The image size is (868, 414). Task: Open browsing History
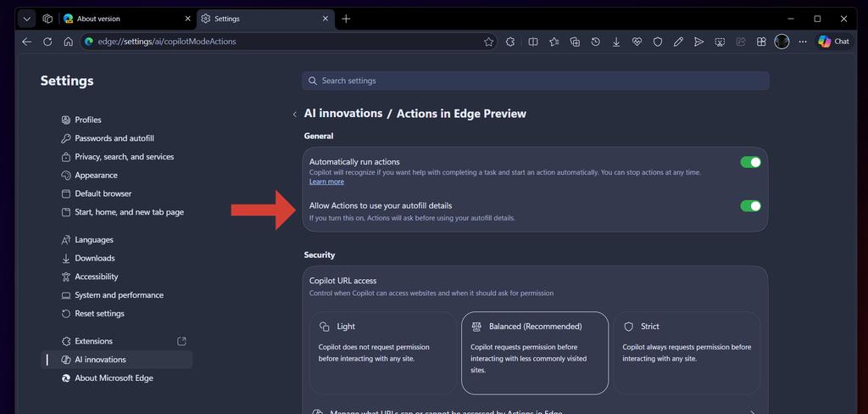click(596, 42)
